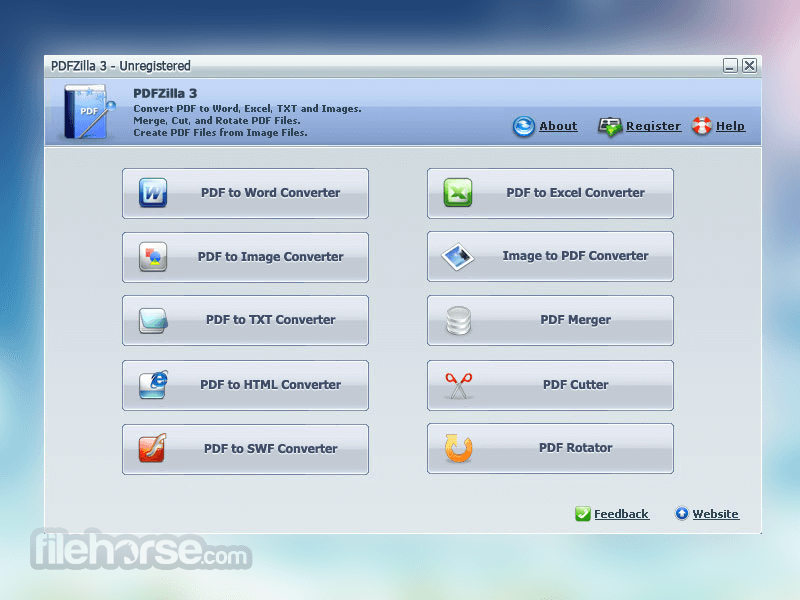
Task: Click the photo icon on Image to PDF button
Action: click(458, 256)
